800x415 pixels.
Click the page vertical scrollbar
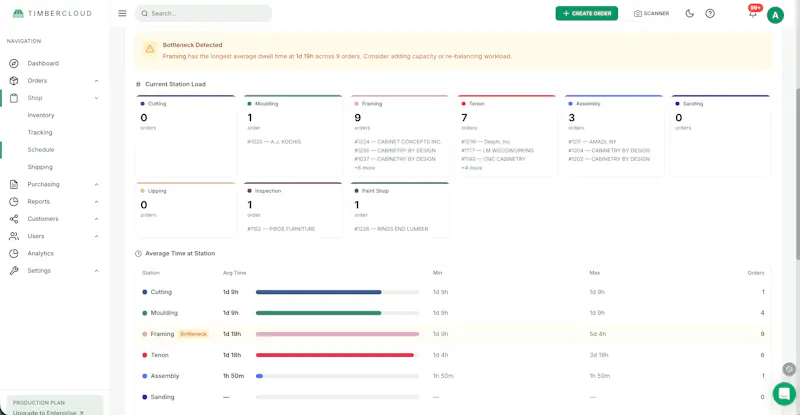click(x=797, y=174)
